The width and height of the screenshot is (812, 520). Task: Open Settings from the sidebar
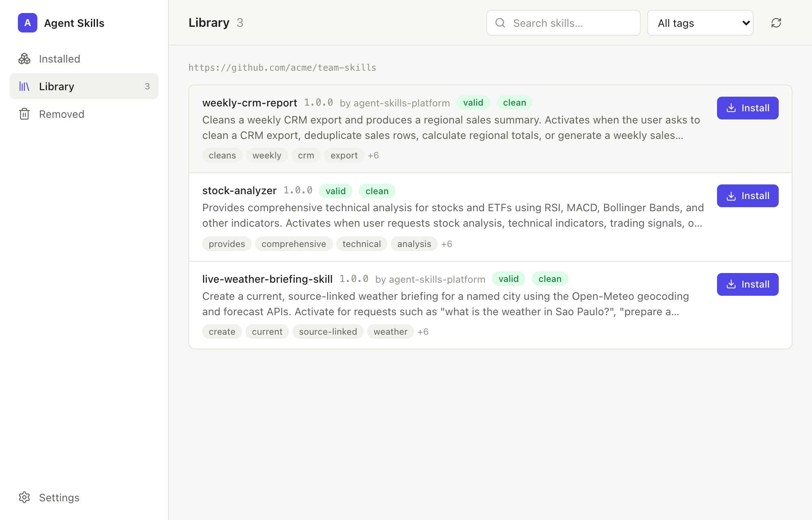(84, 497)
